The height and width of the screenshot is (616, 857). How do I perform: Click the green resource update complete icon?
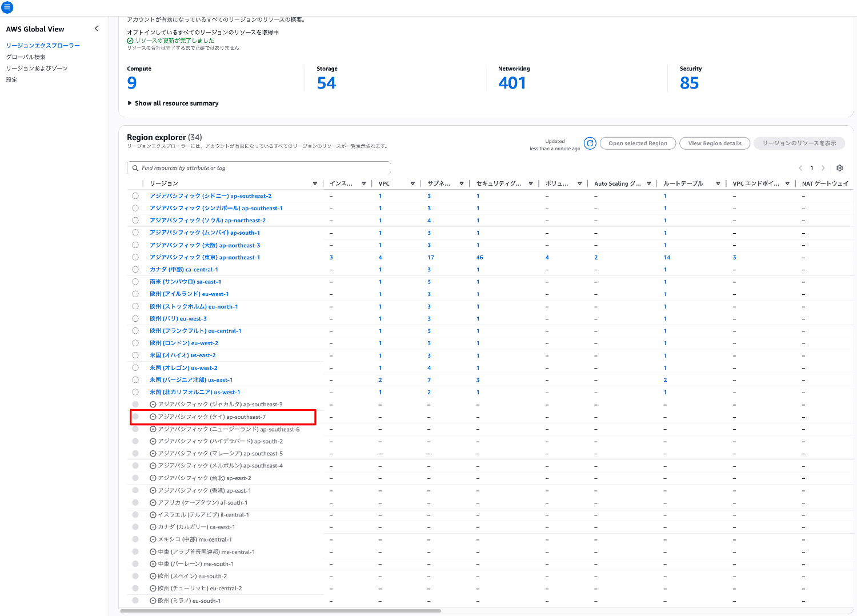click(x=130, y=41)
